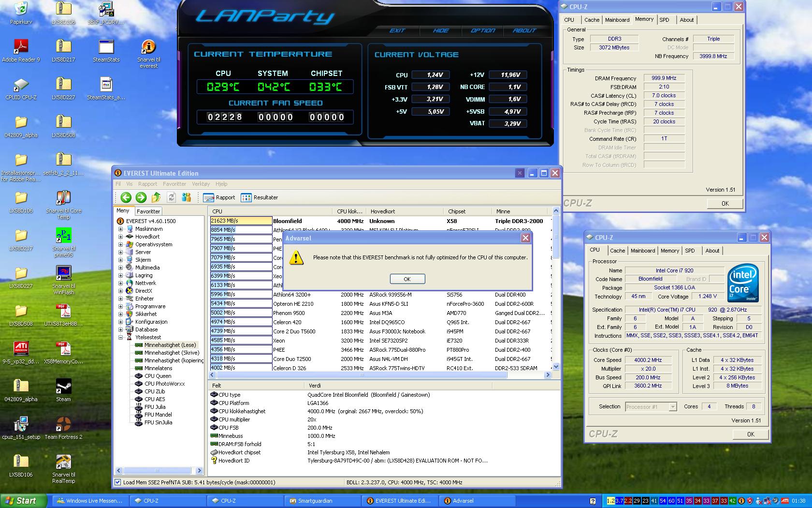The width and height of the screenshot is (812, 508).
Task: Select Snarvei til WinFlash desktop icon
Action: click(x=63, y=280)
